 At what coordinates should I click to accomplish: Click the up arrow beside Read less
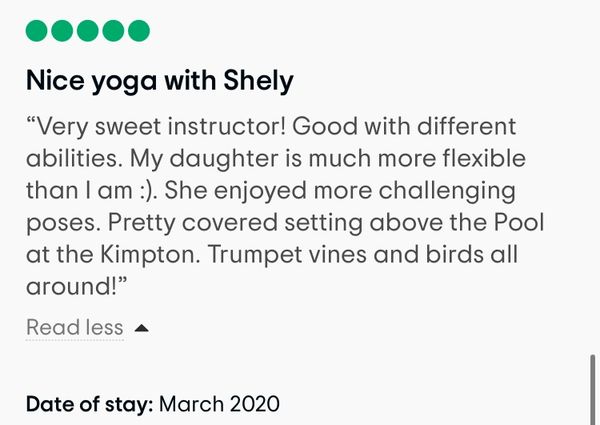tap(141, 327)
